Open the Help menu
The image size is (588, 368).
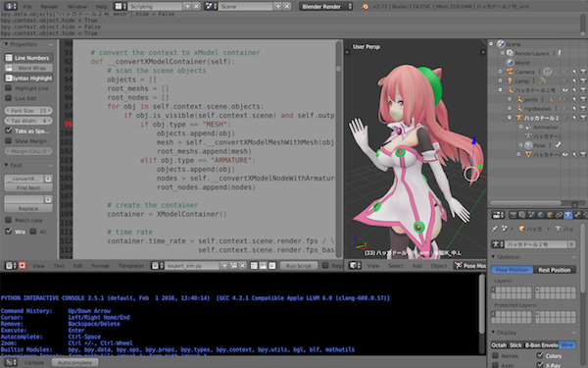pyautogui.click(x=101, y=7)
